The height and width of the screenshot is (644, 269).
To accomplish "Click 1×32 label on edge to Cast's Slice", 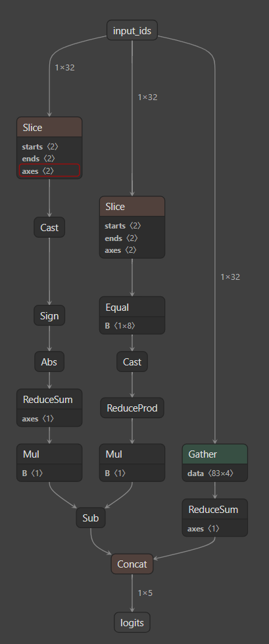I will tap(65, 67).
